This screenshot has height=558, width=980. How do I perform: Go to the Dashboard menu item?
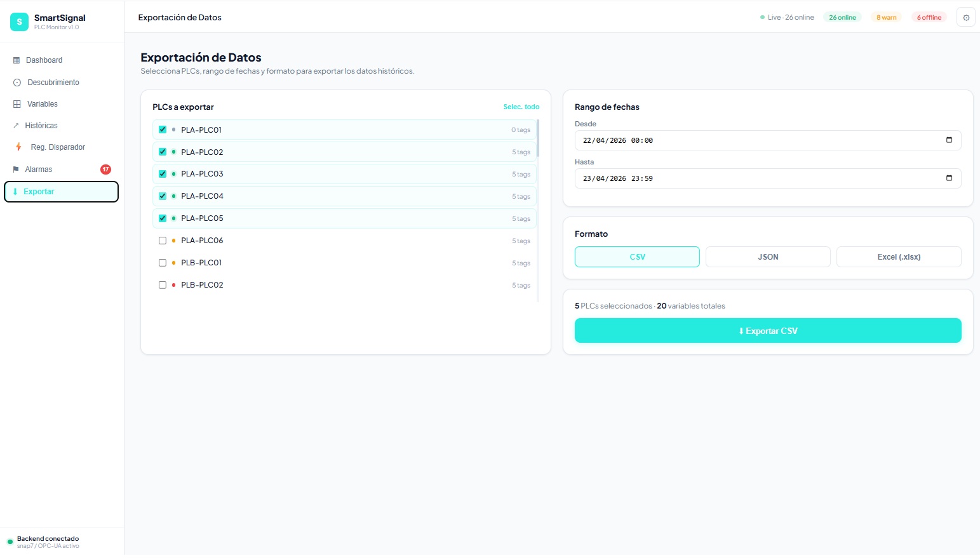coord(61,60)
